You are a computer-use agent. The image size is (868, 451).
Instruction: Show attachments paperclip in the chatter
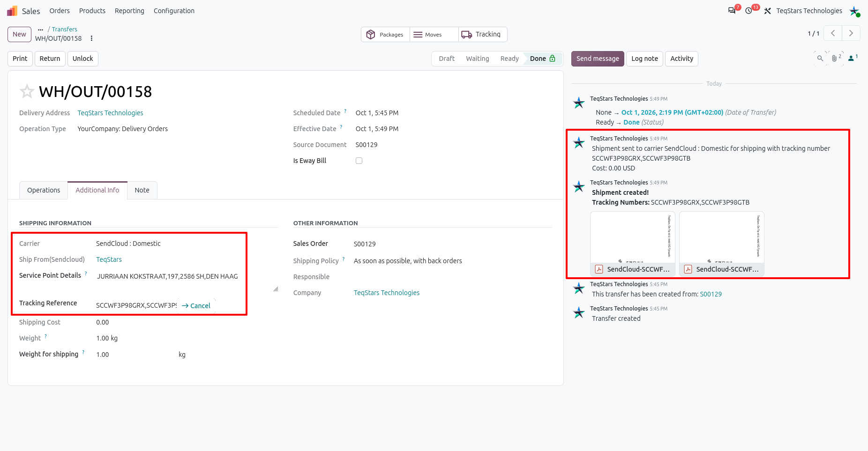click(836, 59)
